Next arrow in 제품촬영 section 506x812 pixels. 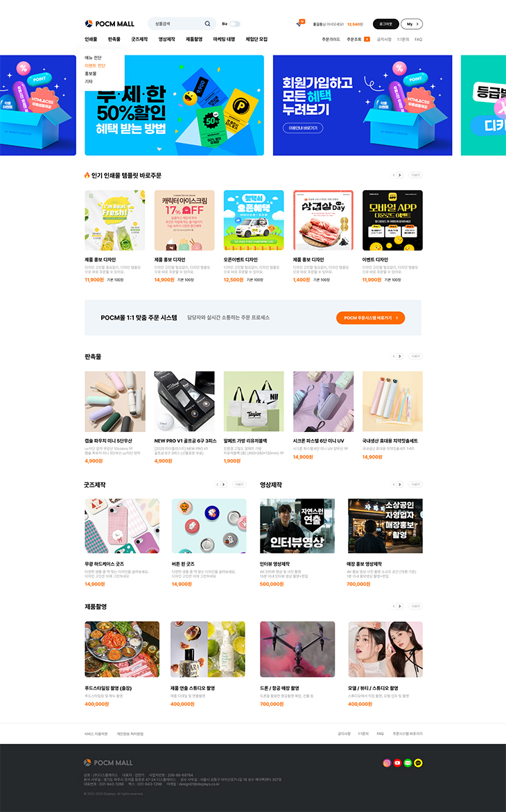400,606
